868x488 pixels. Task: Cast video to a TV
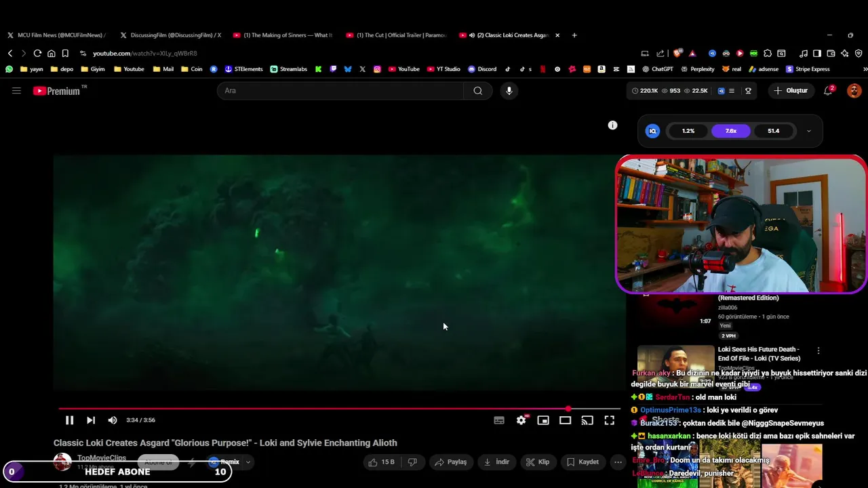coord(587,420)
